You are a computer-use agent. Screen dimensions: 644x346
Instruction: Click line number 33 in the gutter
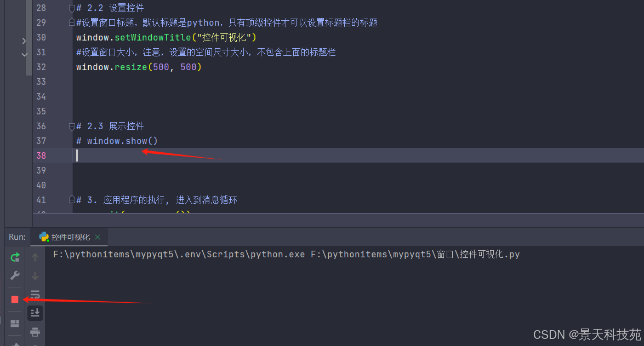(x=41, y=82)
